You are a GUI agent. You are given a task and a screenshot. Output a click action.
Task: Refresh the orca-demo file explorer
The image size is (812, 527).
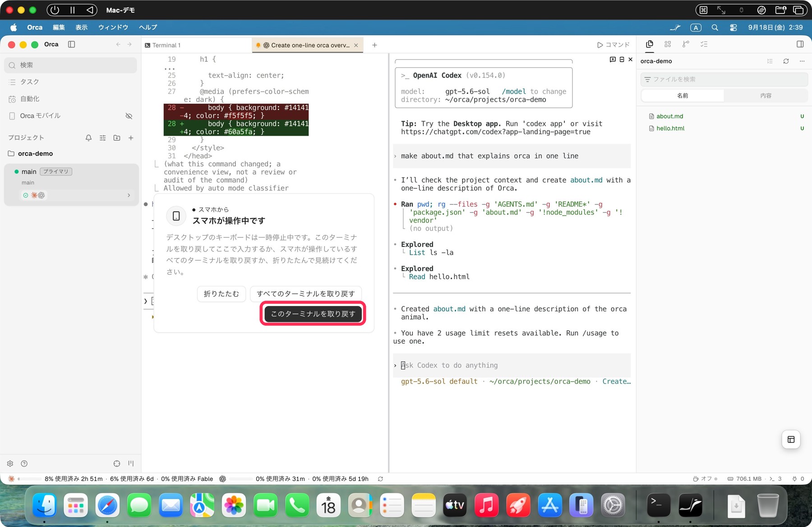786,61
